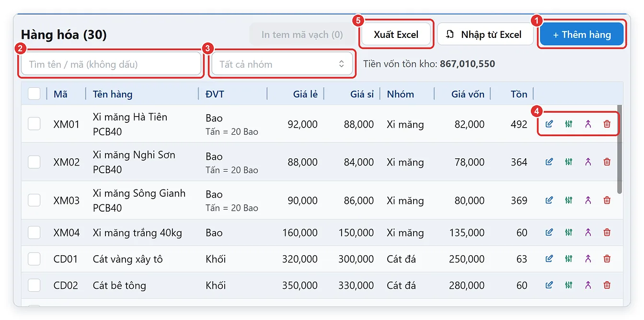Click the 'Hàng hóa (30)' heading
Viewport: 644px width, 320px height.
pyautogui.click(x=64, y=35)
